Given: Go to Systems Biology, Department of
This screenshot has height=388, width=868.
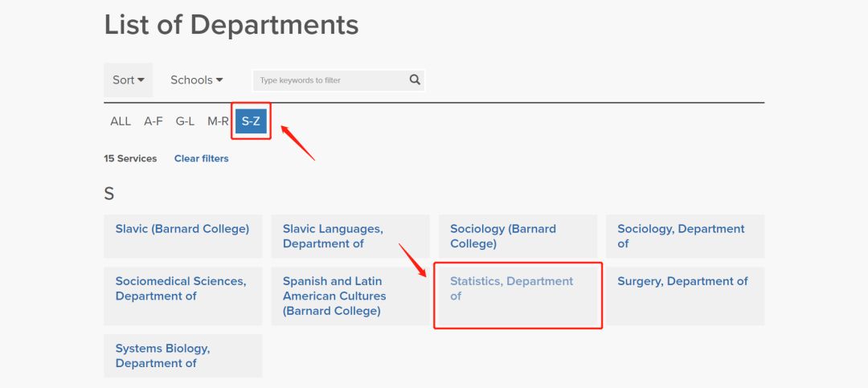Looking at the screenshot, I should coord(162,356).
